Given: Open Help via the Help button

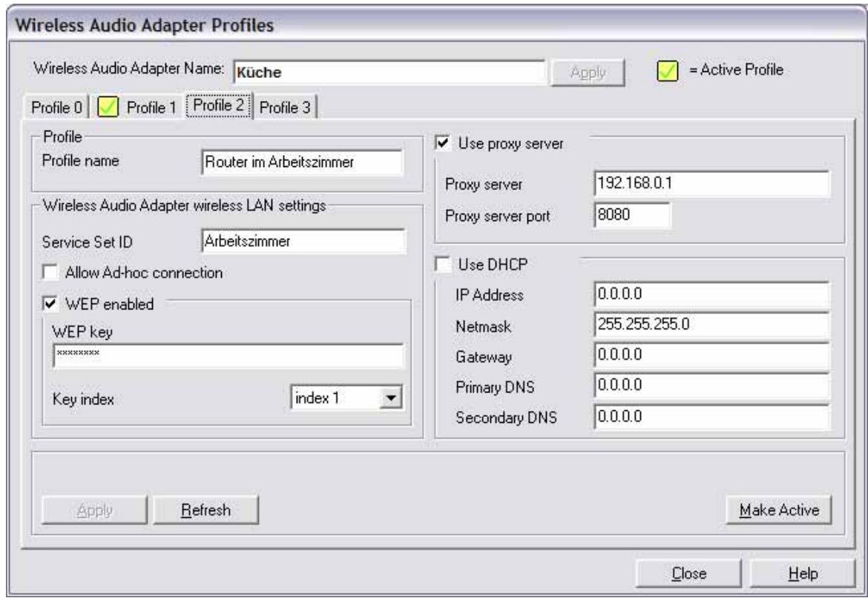Looking at the screenshot, I should (x=803, y=574).
